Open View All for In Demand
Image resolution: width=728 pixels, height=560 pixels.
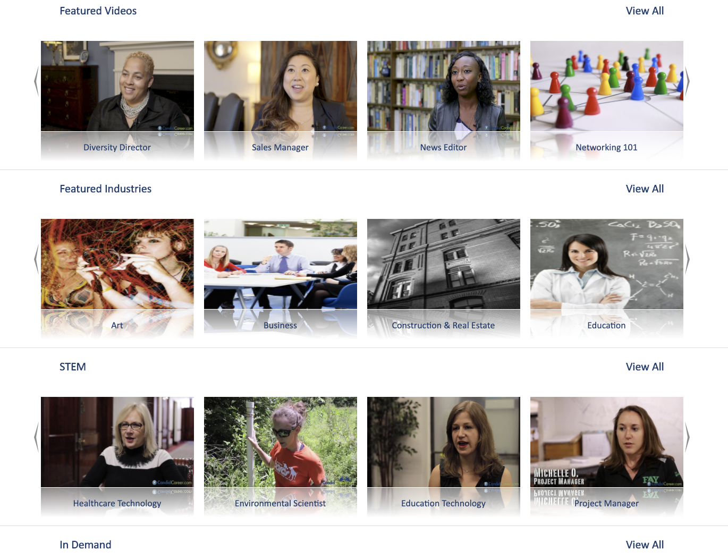[x=645, y=545]
